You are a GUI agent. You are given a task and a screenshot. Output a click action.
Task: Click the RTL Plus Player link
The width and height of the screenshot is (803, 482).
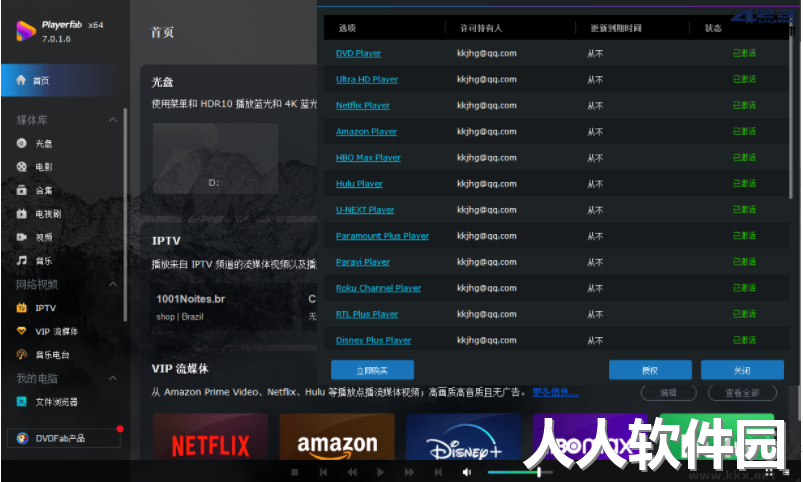pos(367,315)
